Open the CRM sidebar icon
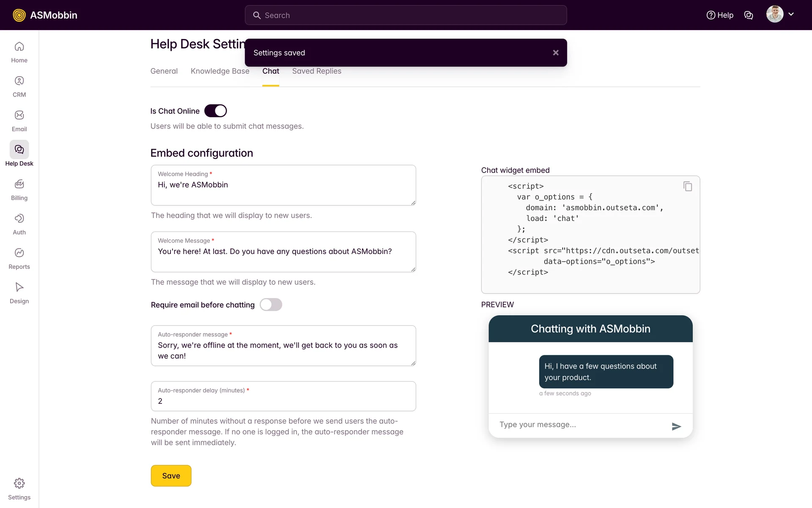This screenshot has height=508, width=812. (19, 81)
